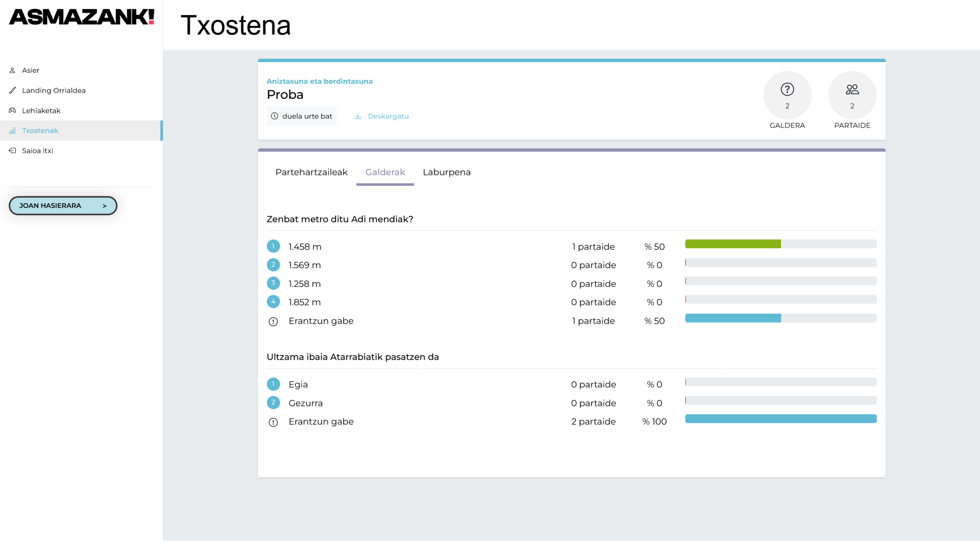Switch to the Partehartzaileak tab

click(311, 172)
